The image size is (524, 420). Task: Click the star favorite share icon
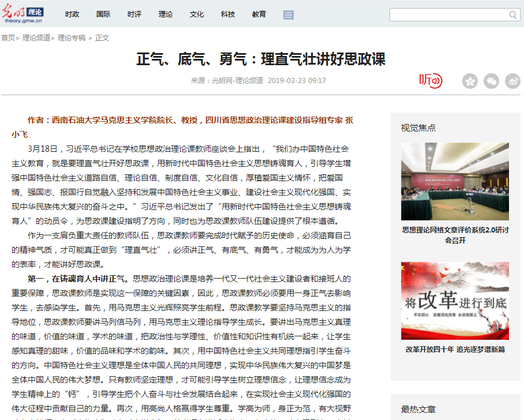pyautogui.click(x=470, y=81)
